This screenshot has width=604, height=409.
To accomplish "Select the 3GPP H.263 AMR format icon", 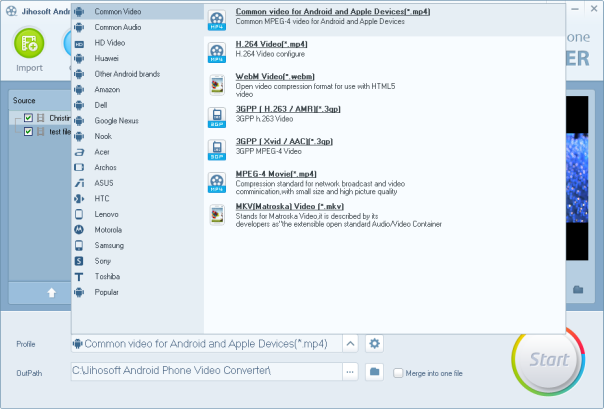I will (x=216, y=116).
